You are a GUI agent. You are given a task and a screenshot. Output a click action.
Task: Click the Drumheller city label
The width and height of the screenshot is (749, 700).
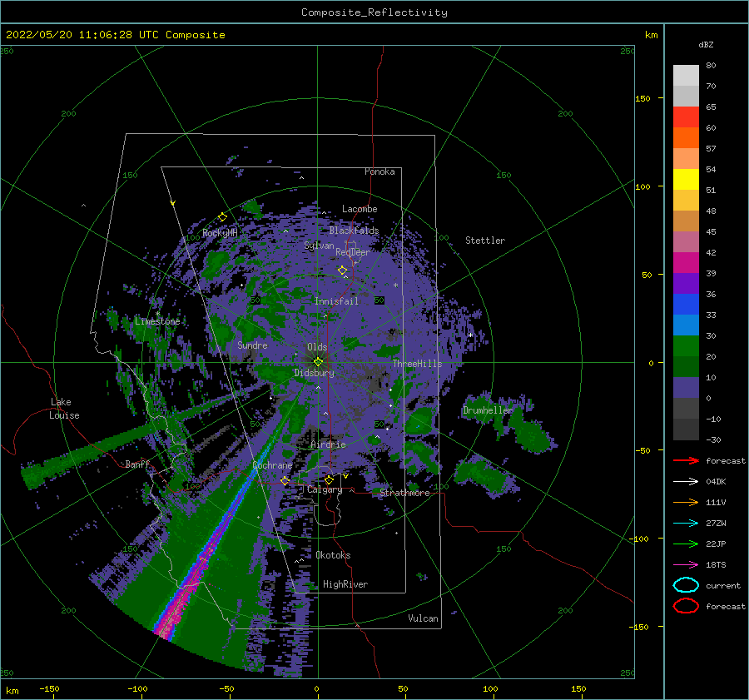tap(488, 410)
